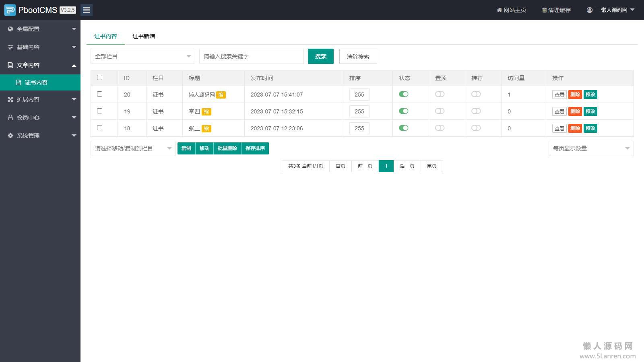Click the user avatar icon in header

click(590, 10)
